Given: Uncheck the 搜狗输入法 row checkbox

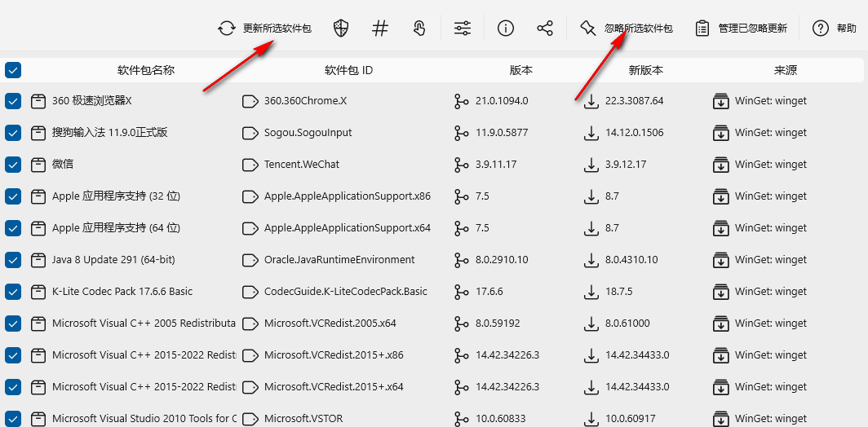Looking at the screenshot, I should [x=13, y=133].
